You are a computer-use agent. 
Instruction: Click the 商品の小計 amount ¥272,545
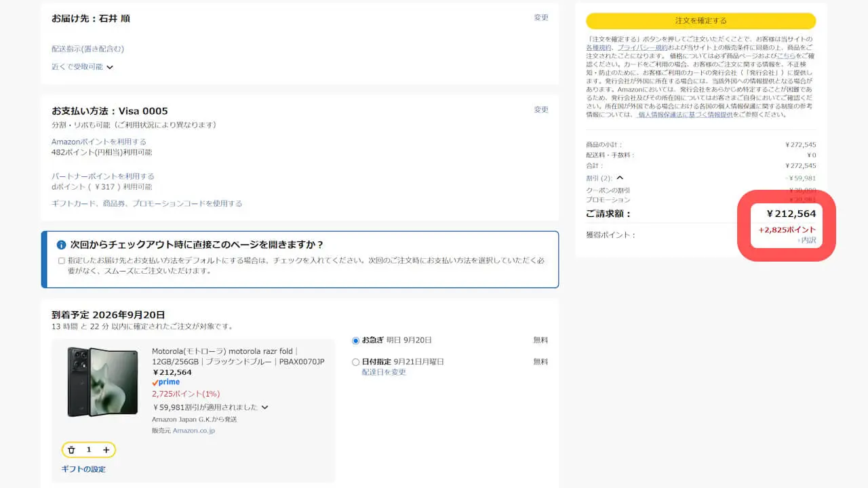[800, 145]
